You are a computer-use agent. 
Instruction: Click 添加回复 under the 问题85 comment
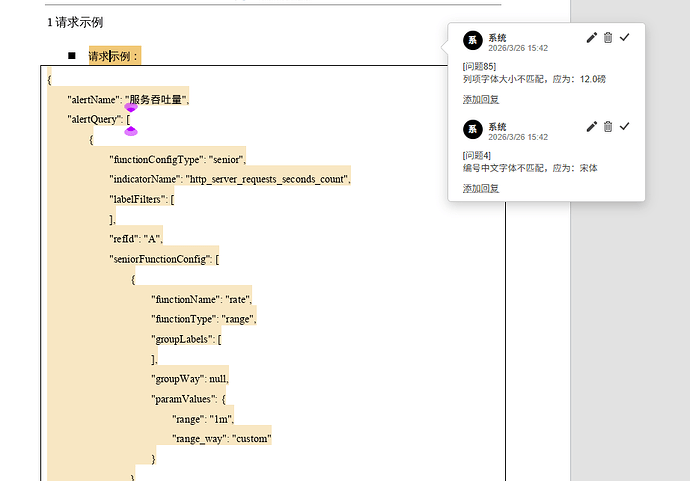click(x=481, y=99)
